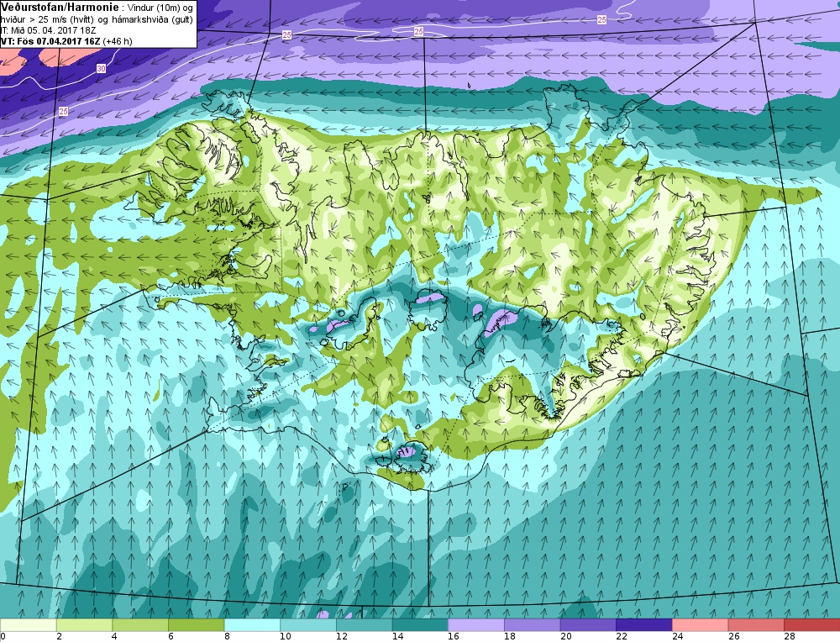Click 'VT: Fös 07.04.2017 16Z' valid time
The image size is (840, 642).
click(x=50, y=41)
